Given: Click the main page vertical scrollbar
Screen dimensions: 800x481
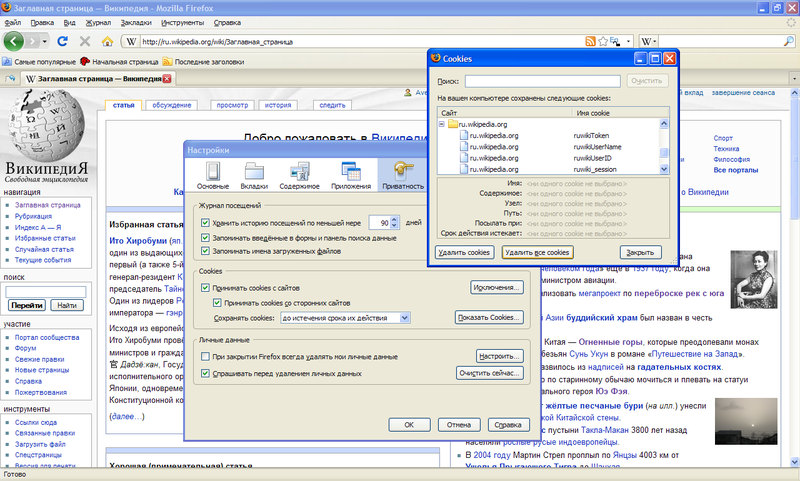Looking at the screenshot, I should tap(795, 277).
